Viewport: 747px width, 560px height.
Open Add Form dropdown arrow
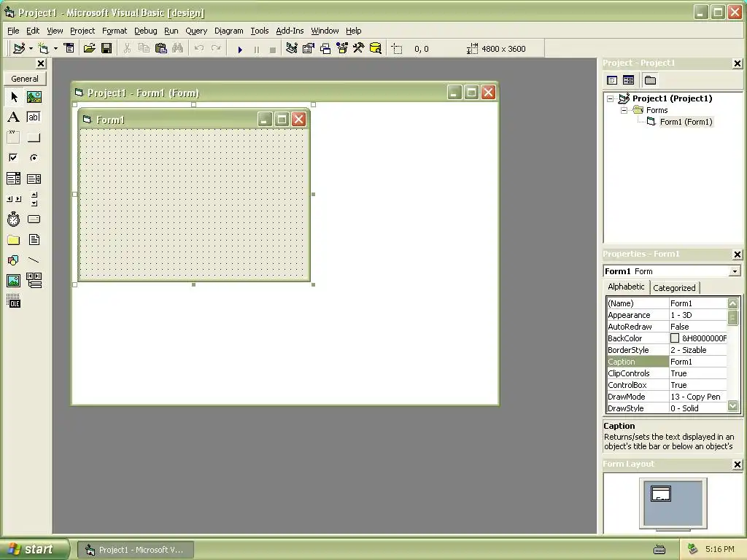(x=55, y=49)
